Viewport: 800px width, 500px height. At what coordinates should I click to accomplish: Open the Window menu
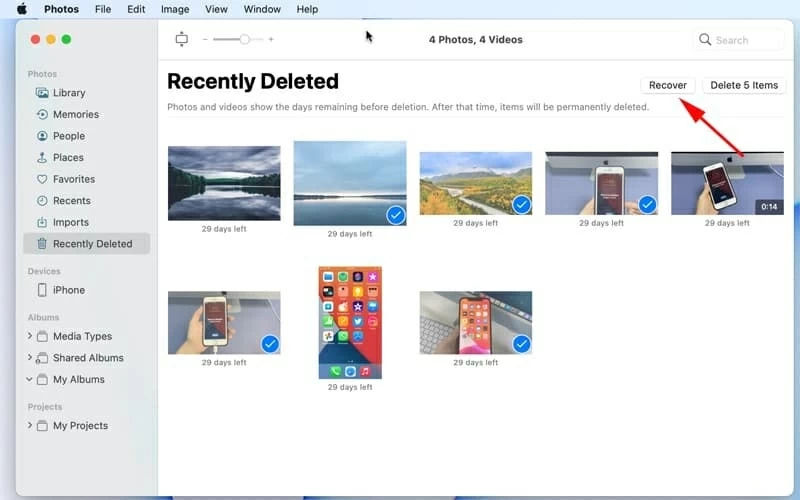tap(262, 9)
